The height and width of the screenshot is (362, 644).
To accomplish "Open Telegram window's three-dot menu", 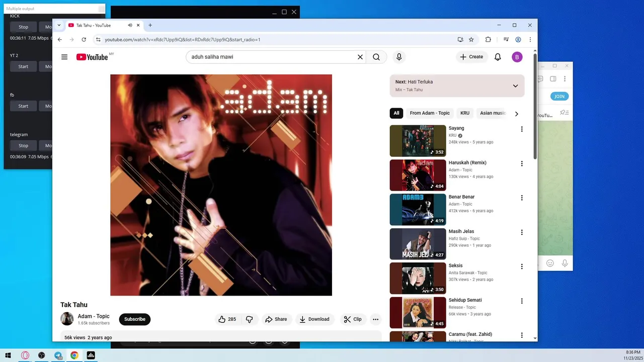I will [x=565, y=79].
